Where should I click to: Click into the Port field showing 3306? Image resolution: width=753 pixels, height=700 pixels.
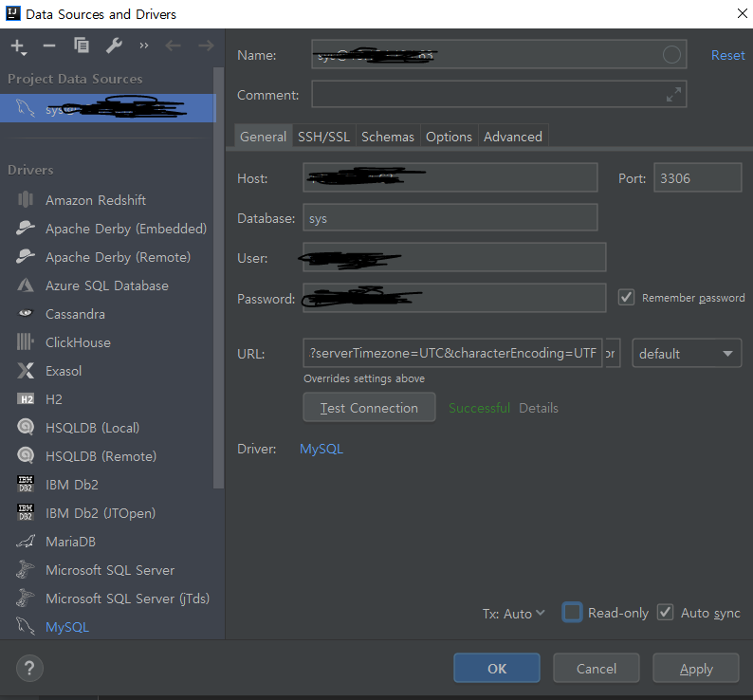coord(697,177)
